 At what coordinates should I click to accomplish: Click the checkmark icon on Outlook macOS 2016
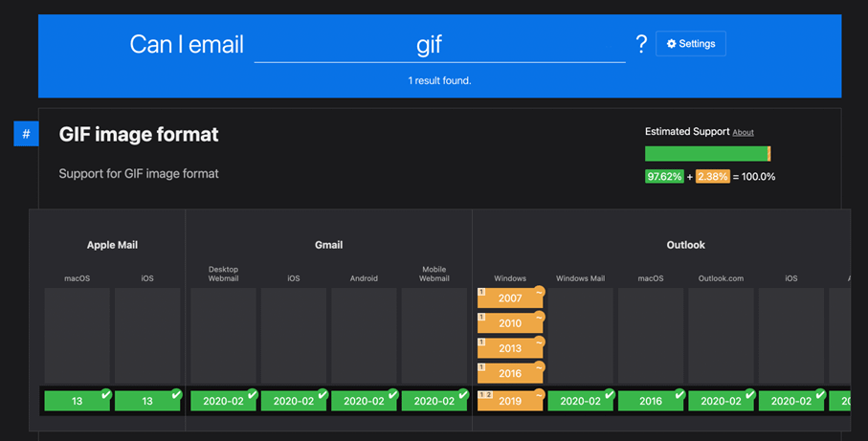[x=679, y=394]
